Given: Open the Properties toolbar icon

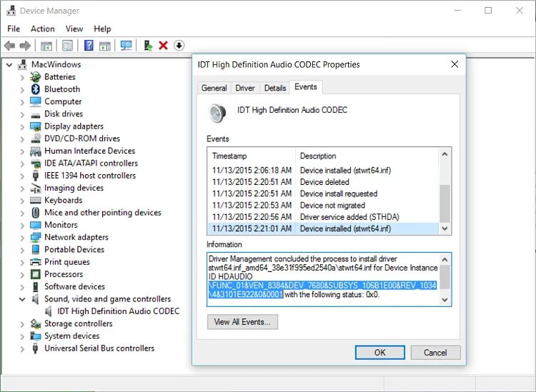Looking at the screenshot, I should click(x=67, y=46).
